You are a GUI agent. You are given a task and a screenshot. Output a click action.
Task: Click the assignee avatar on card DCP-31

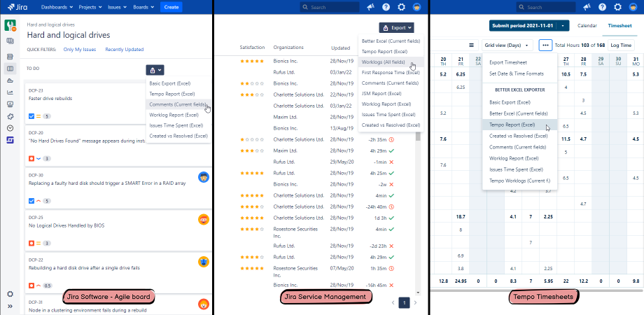[x=203, y=304]
